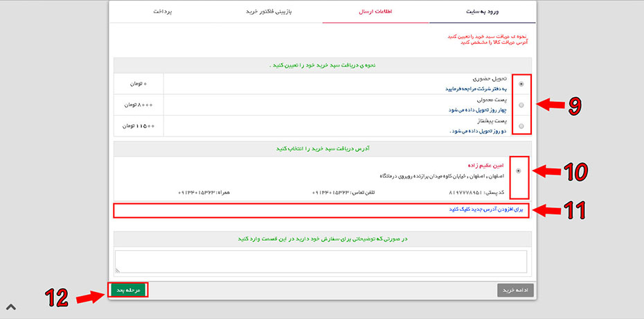Focus the order notes text area
The width and height of the screenshot is (644, 319).
click(x=322, y=261)
